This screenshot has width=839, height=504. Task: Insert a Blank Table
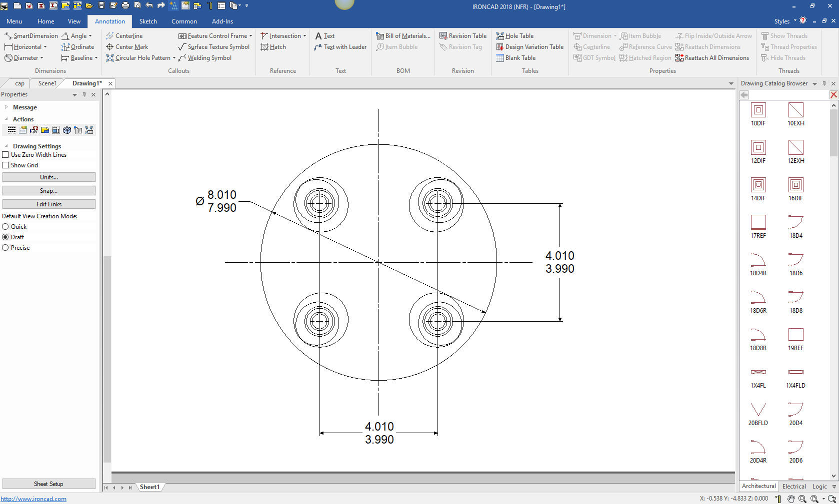click(515, 58)
